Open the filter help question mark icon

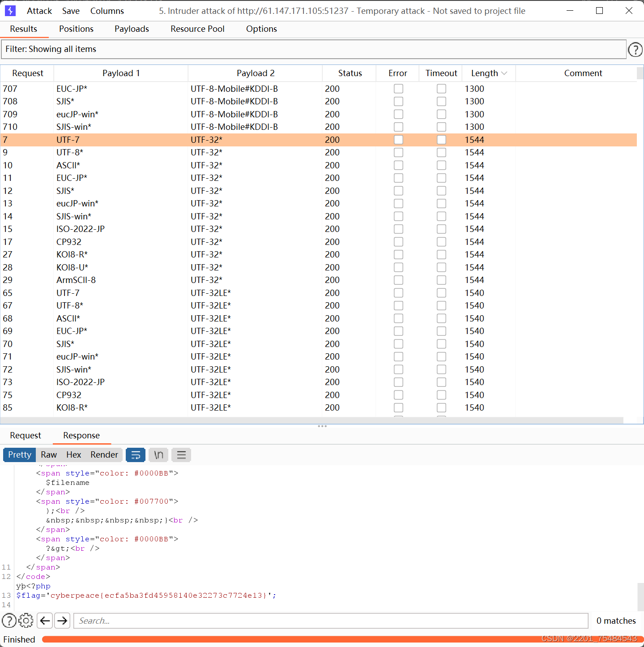635,49
